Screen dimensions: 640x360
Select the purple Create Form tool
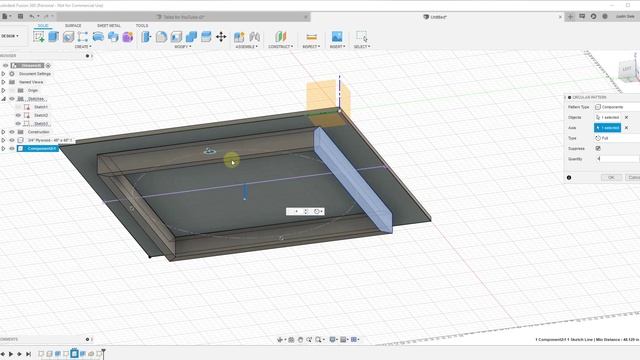128,37
